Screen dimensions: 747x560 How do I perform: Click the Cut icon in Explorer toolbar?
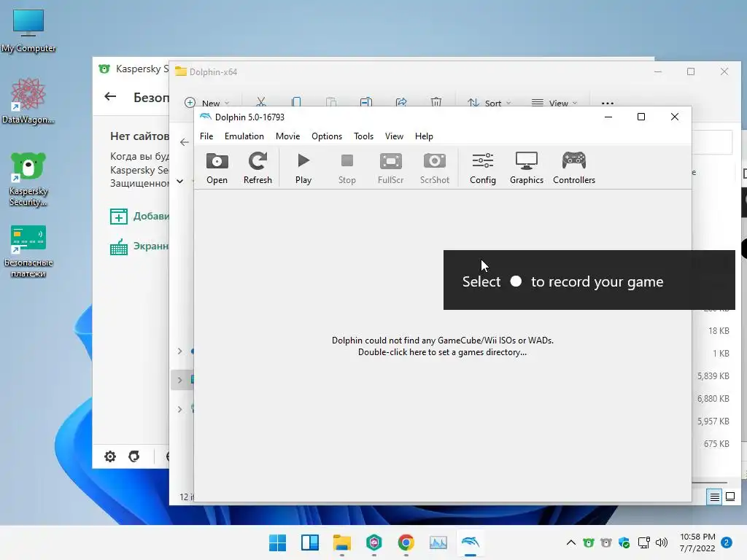[x=260, y=102]
